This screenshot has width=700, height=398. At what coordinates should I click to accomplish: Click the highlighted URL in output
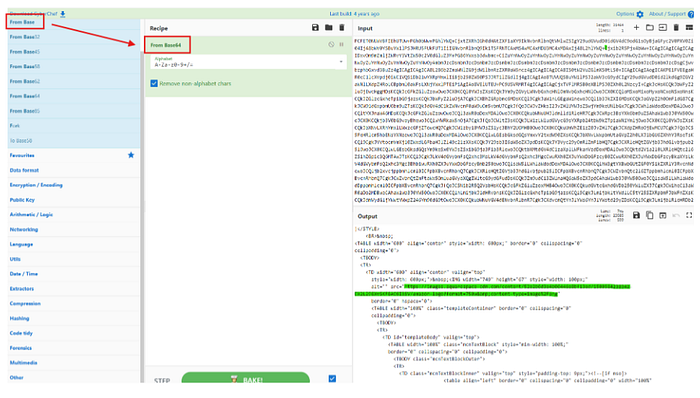(492, 290)
